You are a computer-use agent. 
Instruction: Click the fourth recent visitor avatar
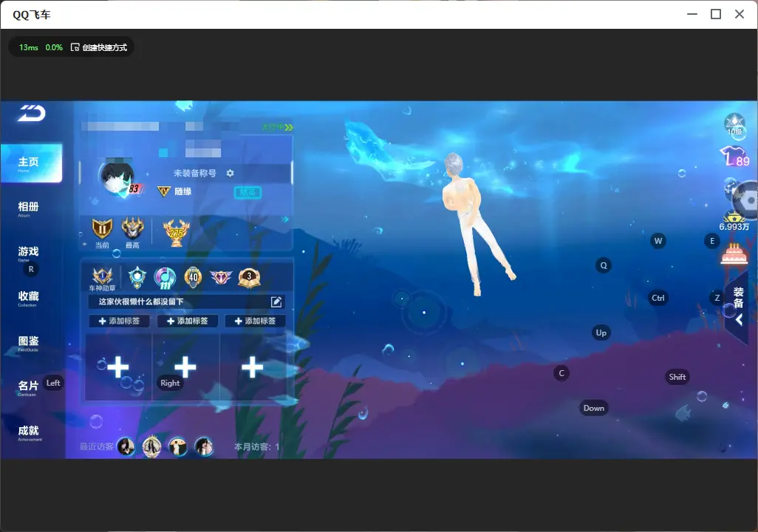tap(204, 446)
